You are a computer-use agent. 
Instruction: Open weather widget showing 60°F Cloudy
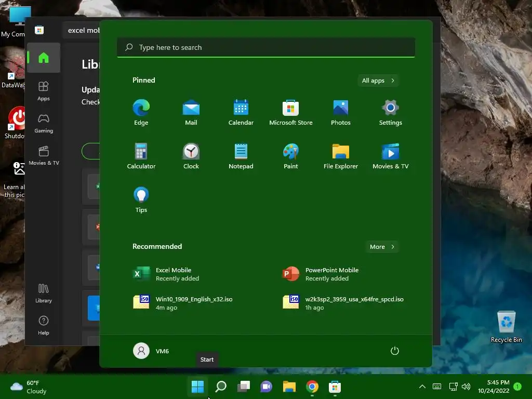29,387
